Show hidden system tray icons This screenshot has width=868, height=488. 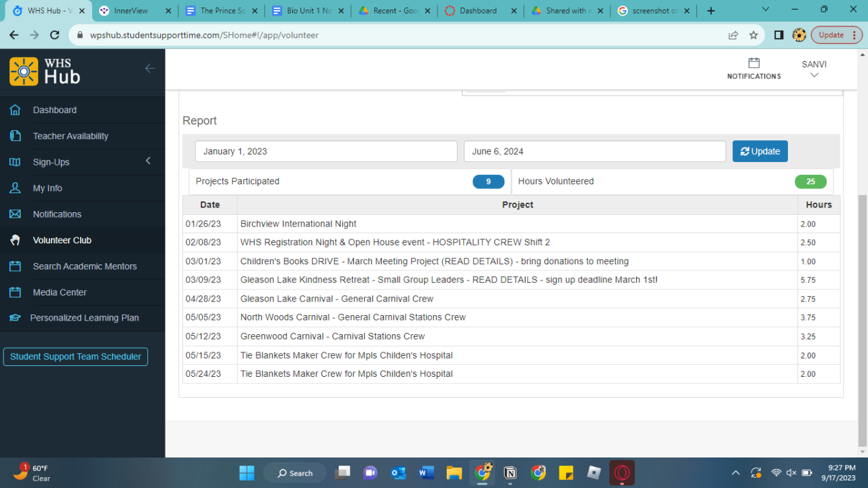coord(736,472)
